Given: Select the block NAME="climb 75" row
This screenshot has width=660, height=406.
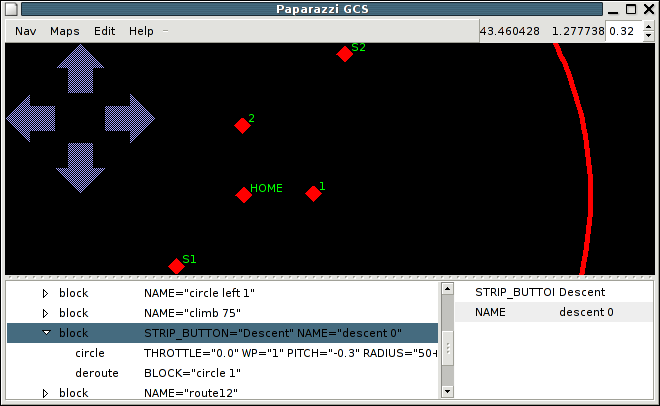Looking at the screenshot, I should [222, 313].
